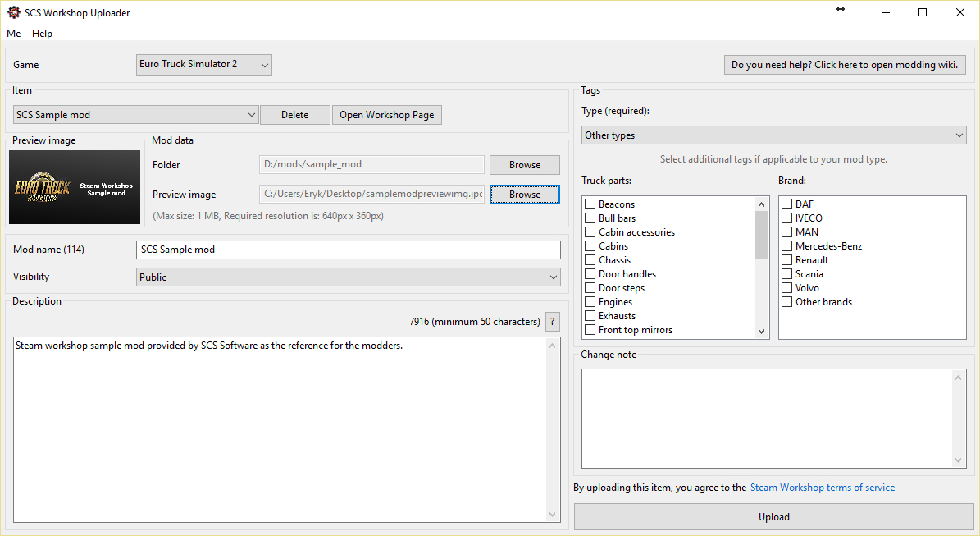
Task: Expand the Item dropdown SCS Sample mod
Action: click(x=136, y=115)
